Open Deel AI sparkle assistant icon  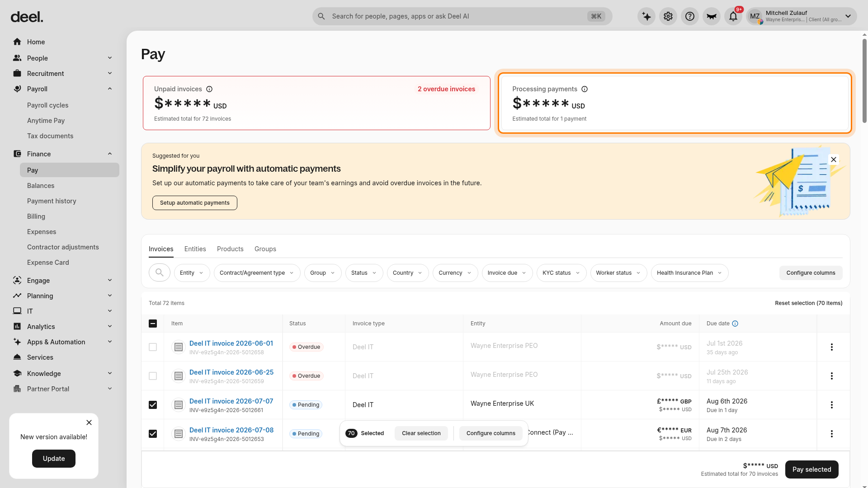(646, 16)
